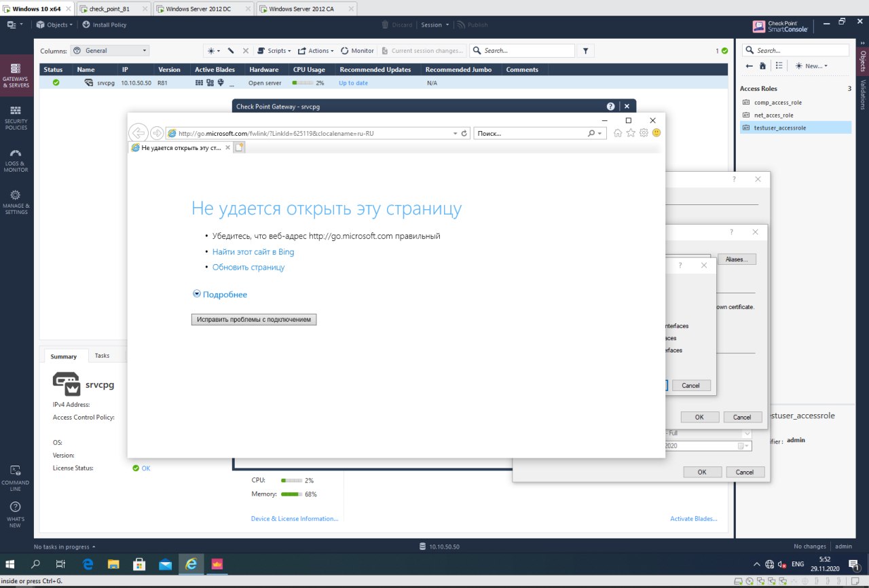Click Activate Blades link
Image resolution: width=869 pixels, height=588 pixels.
point(693,519)
